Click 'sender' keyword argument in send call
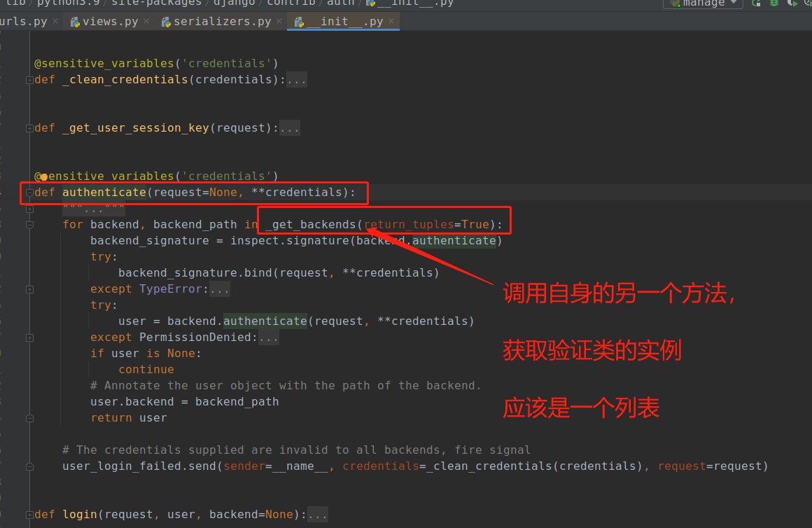The height and width of the screenshot is (528, 812). [x=244, y=466]
